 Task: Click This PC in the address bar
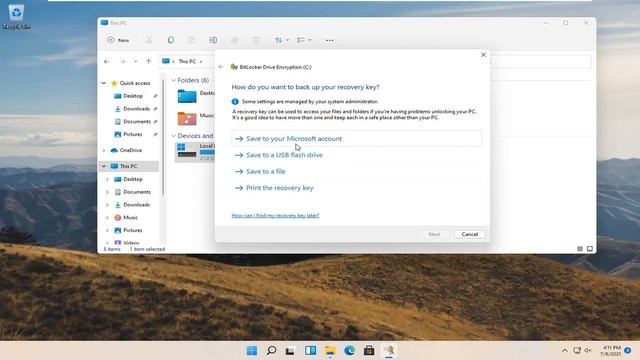point(187,62)
